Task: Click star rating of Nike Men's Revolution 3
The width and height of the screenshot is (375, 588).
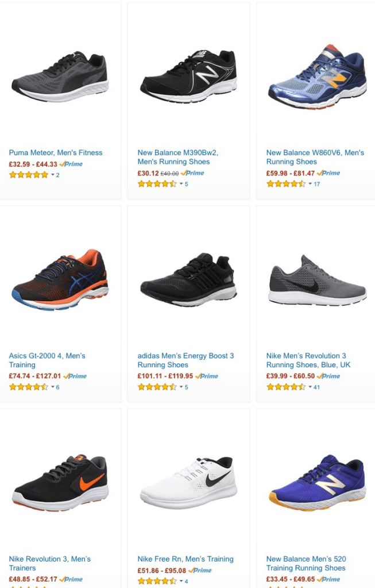Action: (x=285, y=387)
